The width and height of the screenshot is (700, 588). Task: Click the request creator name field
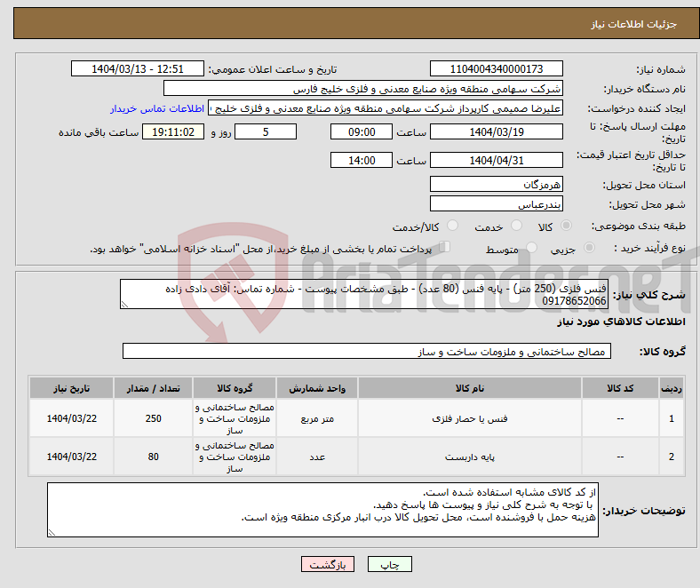tap(386, 108)
